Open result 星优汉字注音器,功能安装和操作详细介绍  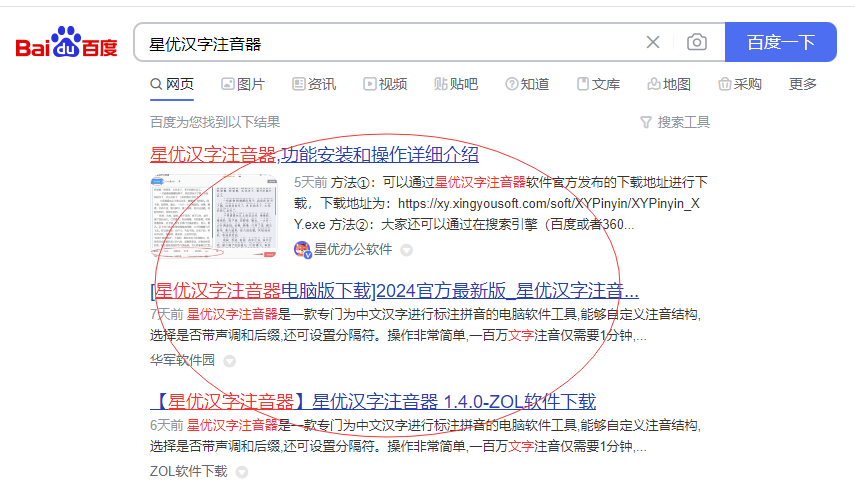(314, 154)
